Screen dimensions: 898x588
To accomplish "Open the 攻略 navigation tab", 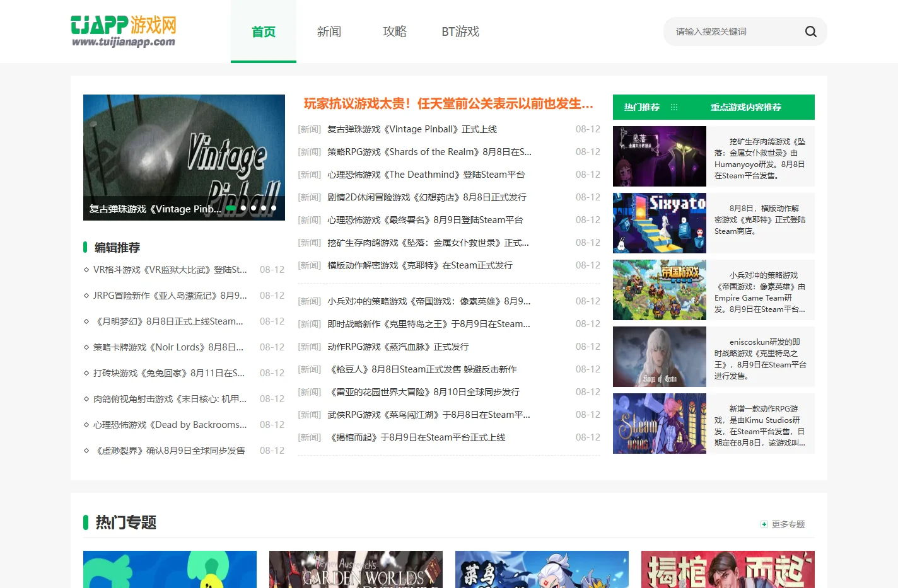I will click(395, 32).
